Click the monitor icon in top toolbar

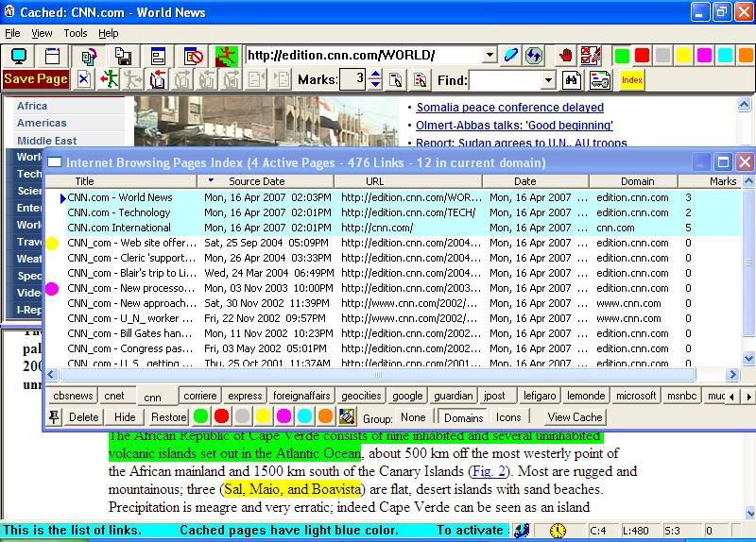coord(19,56)
